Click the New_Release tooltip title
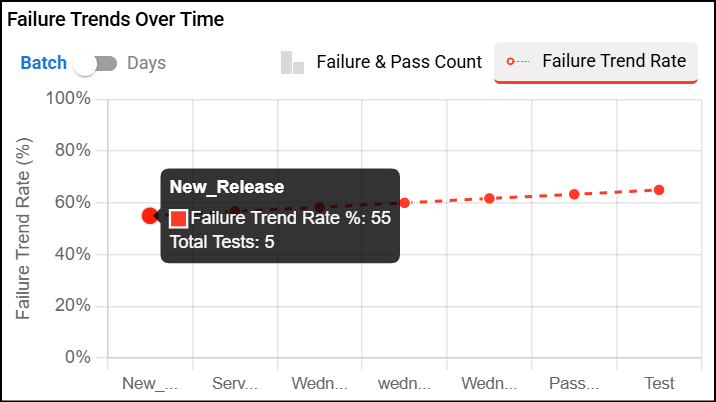Image resolution: width=716 pixels, height=402 pixels. [227, 186]
